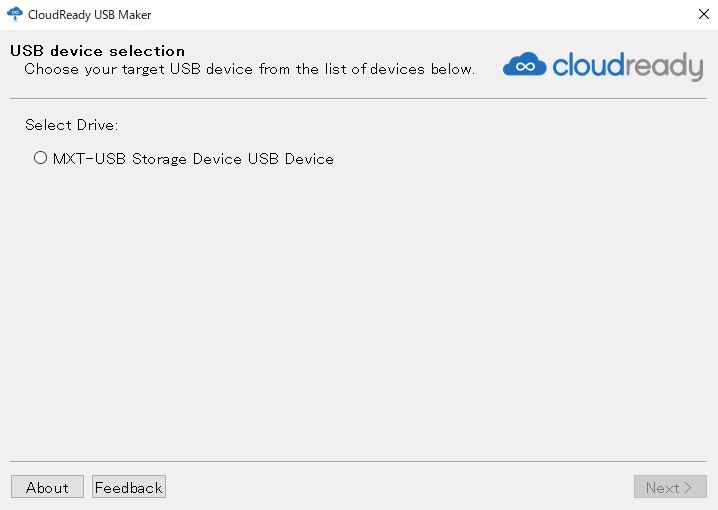Open the Feedback button

point(128,487)
